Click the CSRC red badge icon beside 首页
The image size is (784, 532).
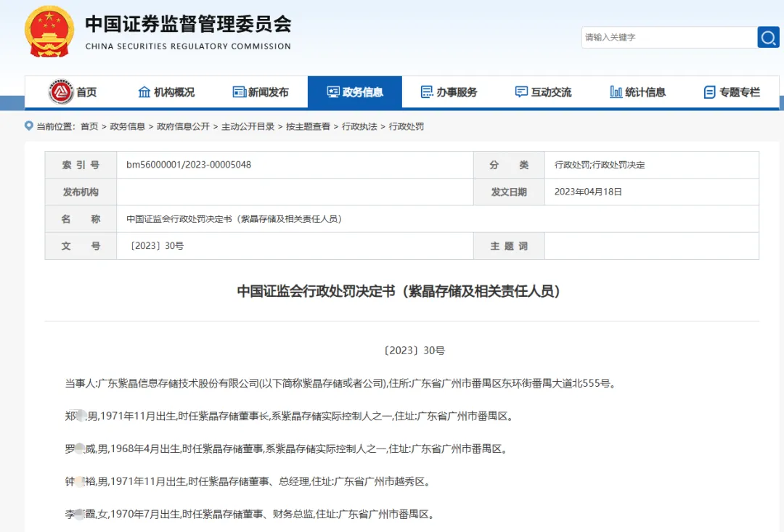[x=60, y=92]
